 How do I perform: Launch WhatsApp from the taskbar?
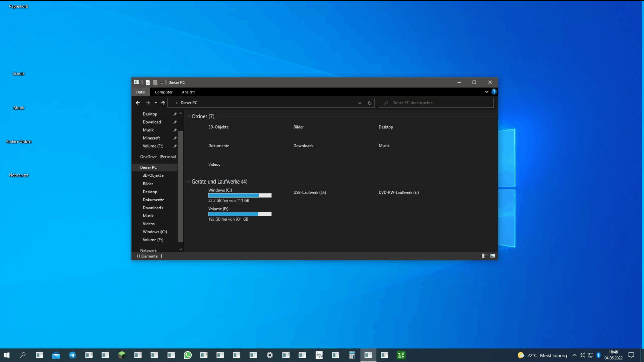click(188, 355)
